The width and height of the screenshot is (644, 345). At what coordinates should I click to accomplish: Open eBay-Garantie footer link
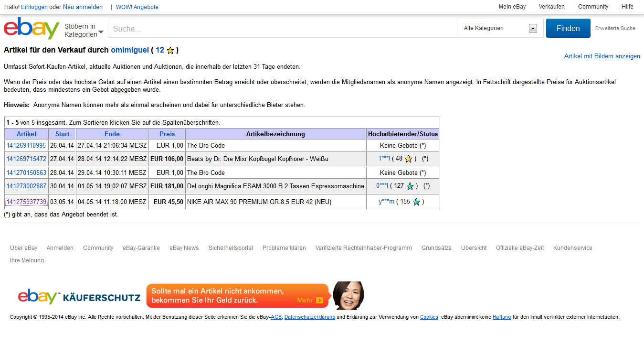(141, 248)
